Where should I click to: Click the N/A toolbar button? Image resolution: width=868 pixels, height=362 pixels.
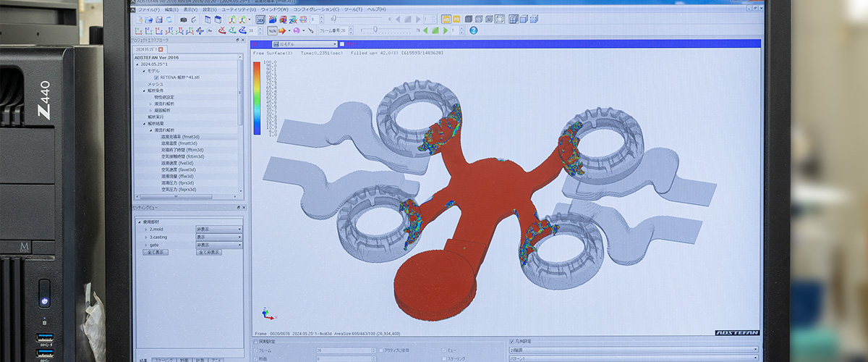(272, 30)
